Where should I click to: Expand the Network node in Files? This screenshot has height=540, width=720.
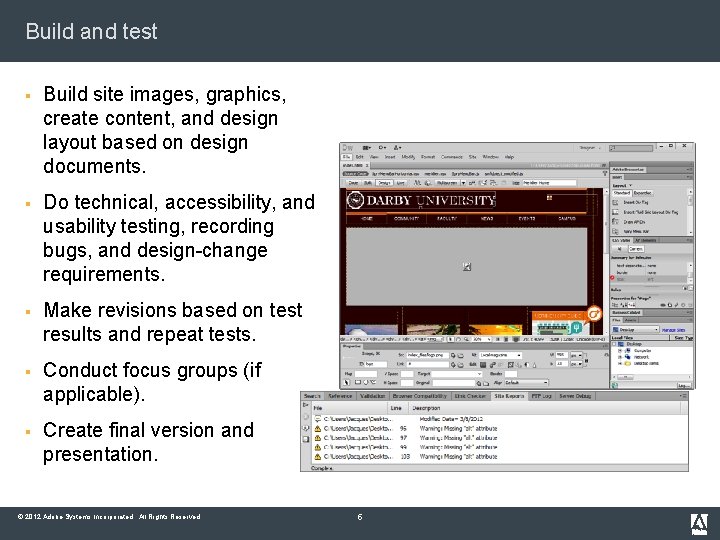[x=619, y=357]
